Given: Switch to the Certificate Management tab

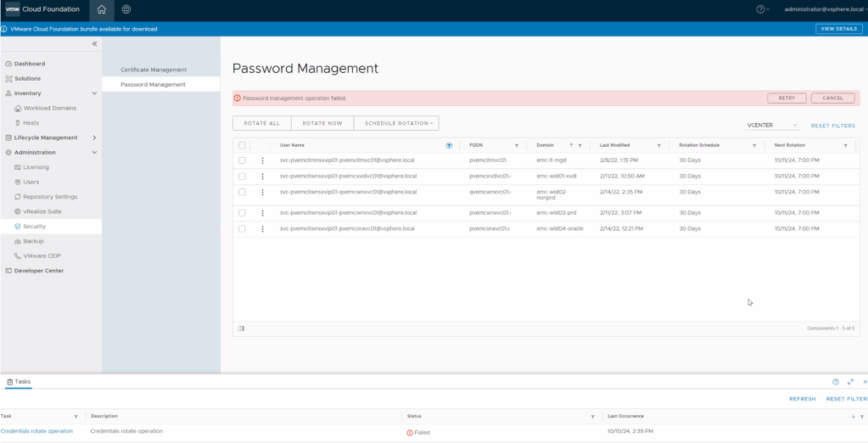Looking at the screenshot, I should 154,70.
